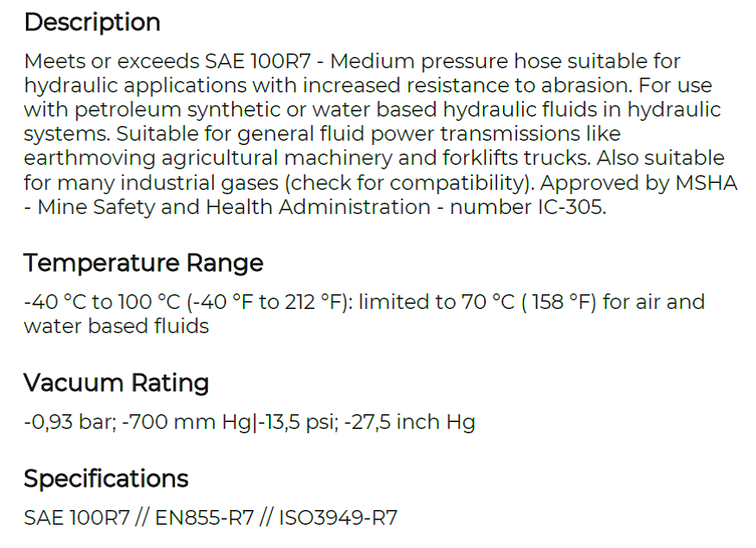
Task: Click the Temperature Range heading
Action: click(143, 263)
